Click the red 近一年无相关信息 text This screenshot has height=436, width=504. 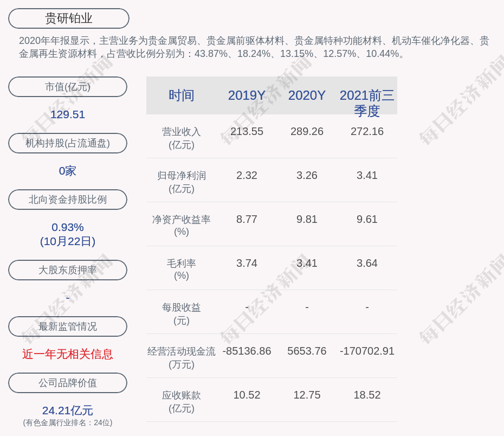pos(68,354)
